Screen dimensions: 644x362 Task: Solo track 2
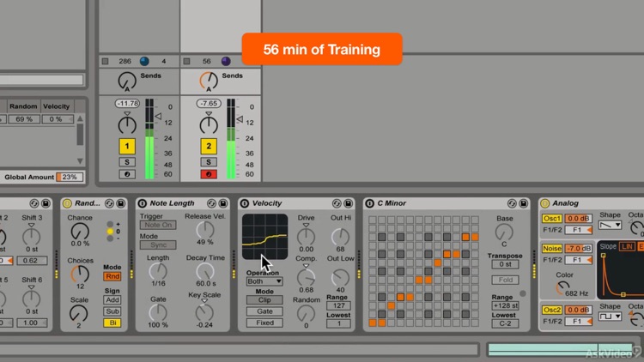coord(209,162)
